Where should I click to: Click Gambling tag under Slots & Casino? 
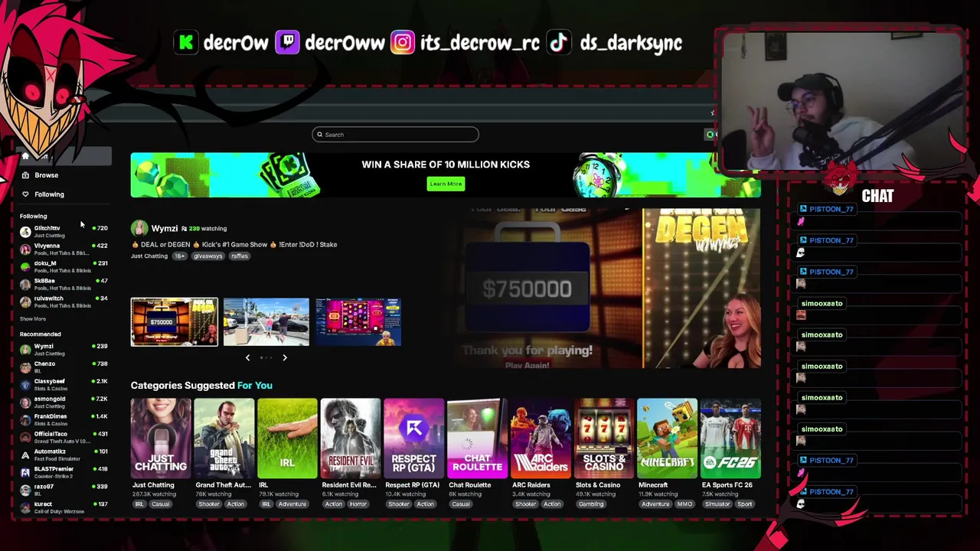(591, 504)
